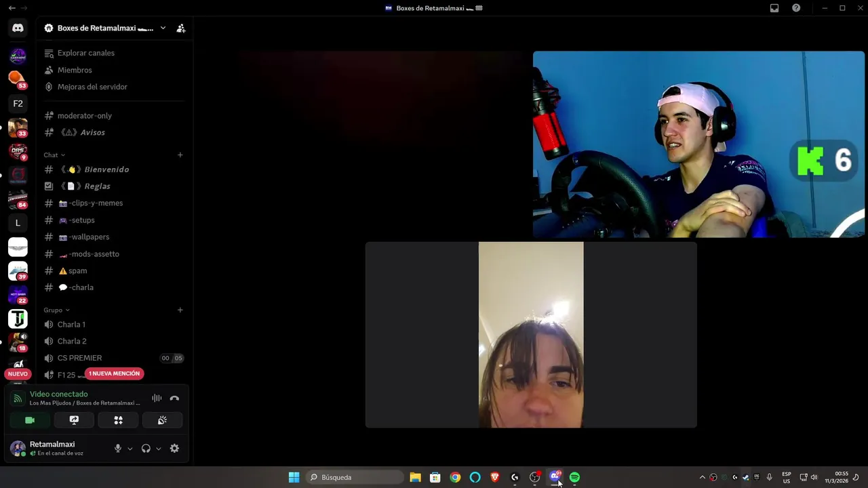Open user settings gear

pyautogui.click(x=174, y=448)
